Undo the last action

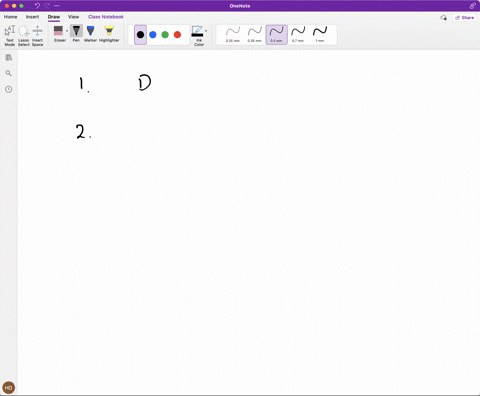[37, 6]
